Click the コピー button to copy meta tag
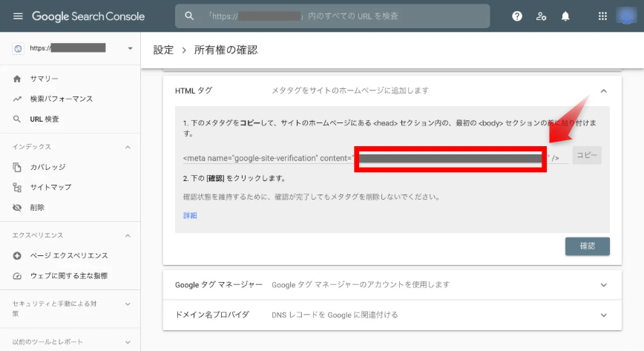Screen dimensions: 644x351 point(587,155)
